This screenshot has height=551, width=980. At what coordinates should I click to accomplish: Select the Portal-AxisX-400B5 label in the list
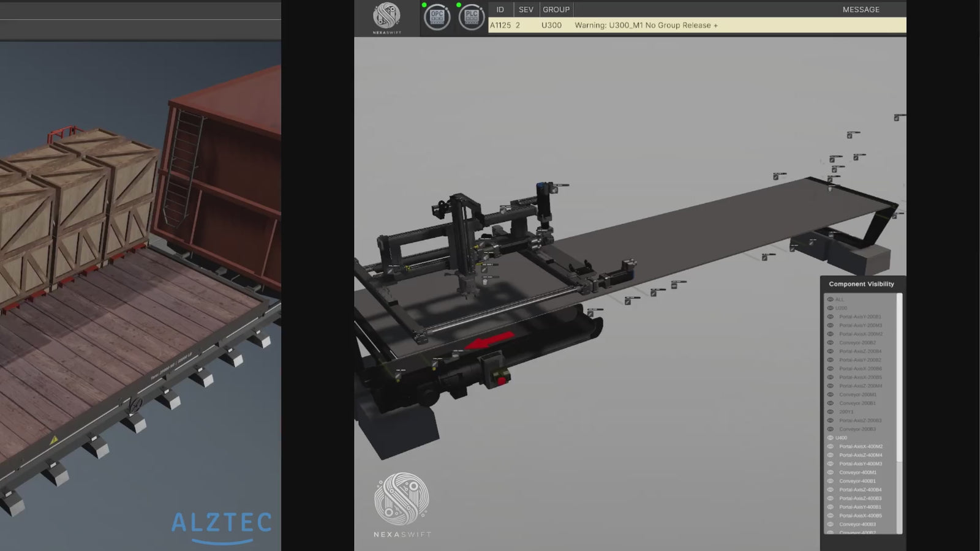[x=861, y=515]
